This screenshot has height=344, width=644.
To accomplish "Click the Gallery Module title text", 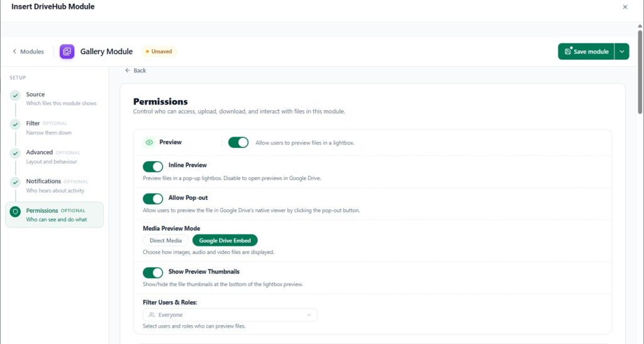I will click(x=106, y=52).
